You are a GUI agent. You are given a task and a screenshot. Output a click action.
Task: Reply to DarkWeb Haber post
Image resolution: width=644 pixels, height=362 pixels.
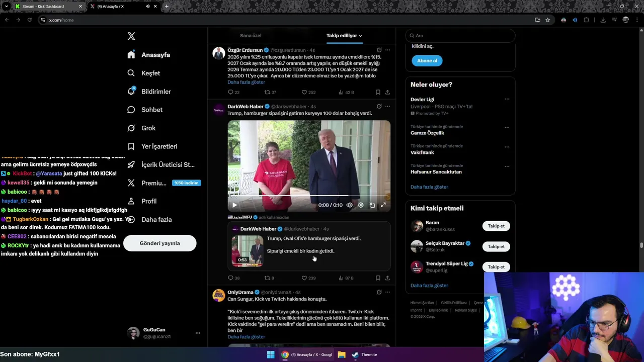click(x=233, y=278)
